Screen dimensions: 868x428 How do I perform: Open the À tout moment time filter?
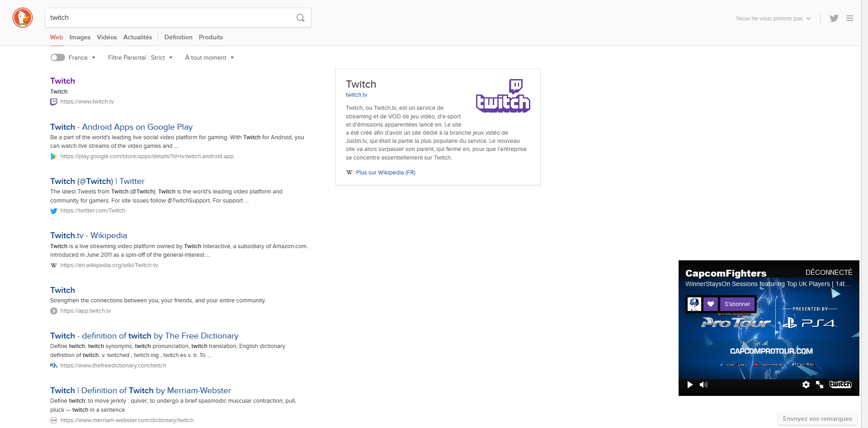click(x=209, y=57)
